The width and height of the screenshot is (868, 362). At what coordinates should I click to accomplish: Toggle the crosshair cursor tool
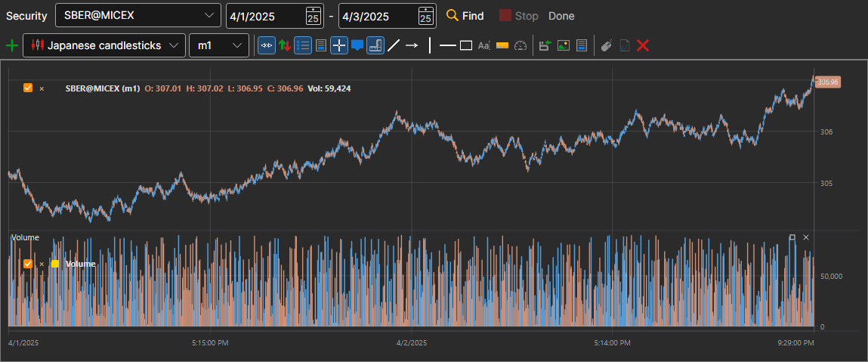pyautogui.click(x=338, y=45)
